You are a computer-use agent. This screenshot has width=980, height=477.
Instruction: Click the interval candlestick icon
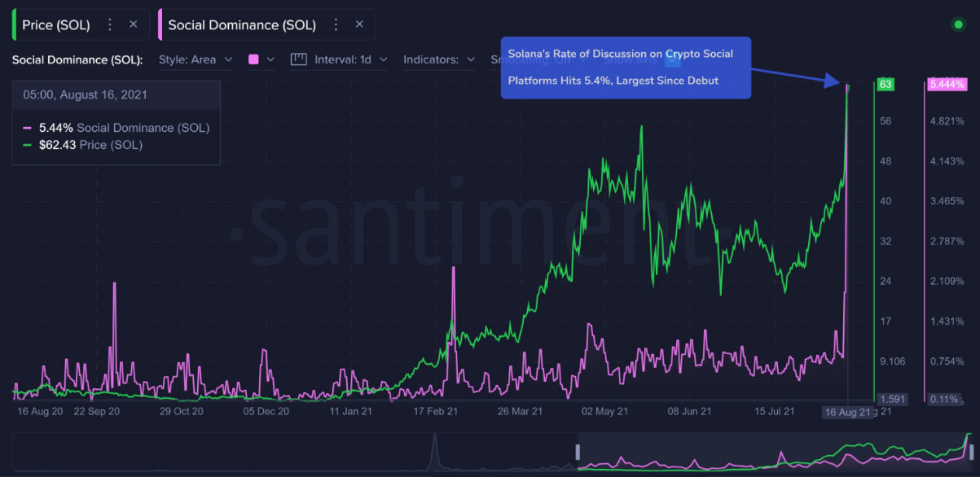tap(298, 59)
